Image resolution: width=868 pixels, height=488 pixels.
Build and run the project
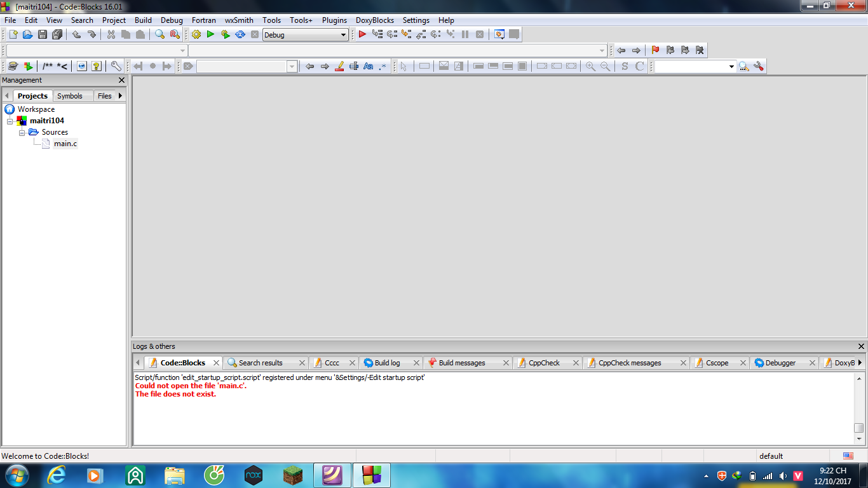pyautogui.click(x=225, y=34)
